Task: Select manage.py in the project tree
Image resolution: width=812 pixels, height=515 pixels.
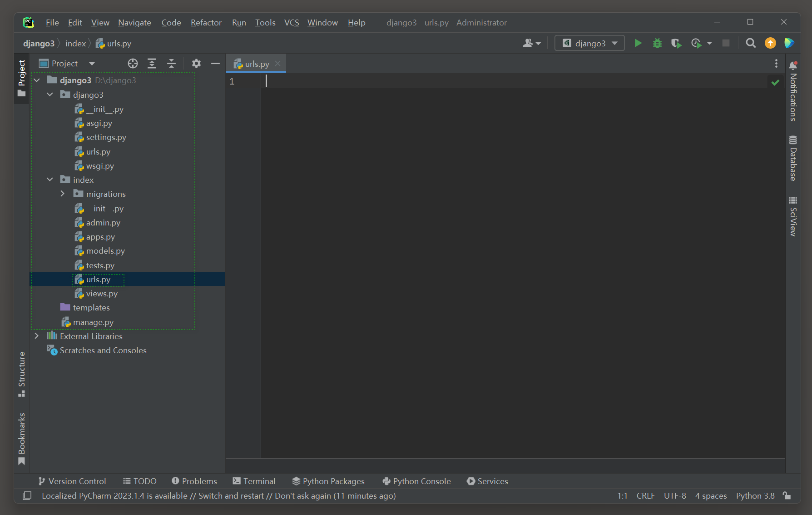Action: [93, 322]
